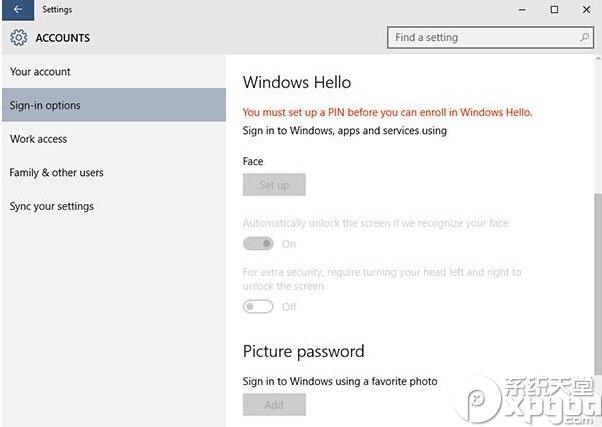Viewport: 602px width, 427px height.
Task: Go to Work access page
Action: click(38, 139)
